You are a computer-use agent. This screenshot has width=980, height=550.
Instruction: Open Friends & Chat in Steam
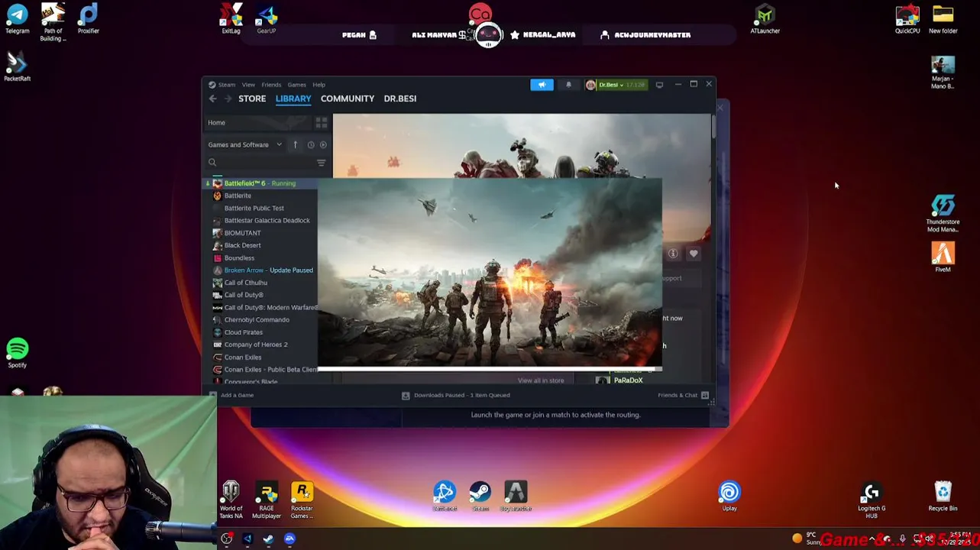pos(683,395)
